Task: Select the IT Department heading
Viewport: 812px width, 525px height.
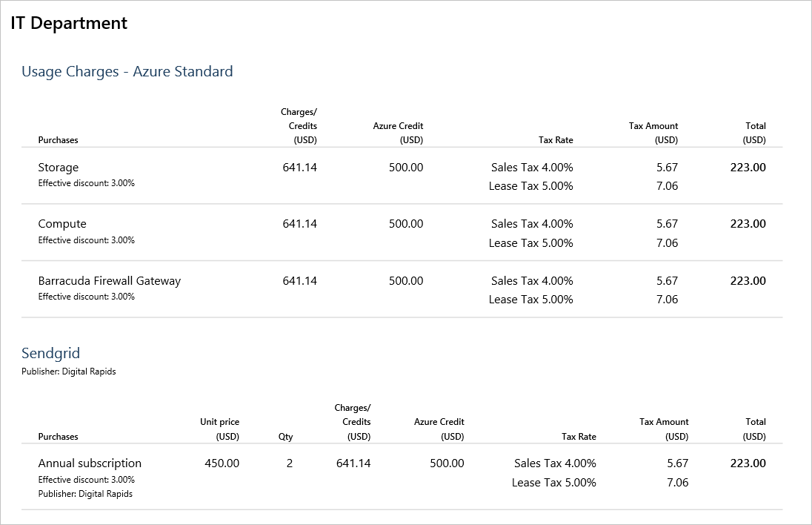Action: tap(68, 23)
